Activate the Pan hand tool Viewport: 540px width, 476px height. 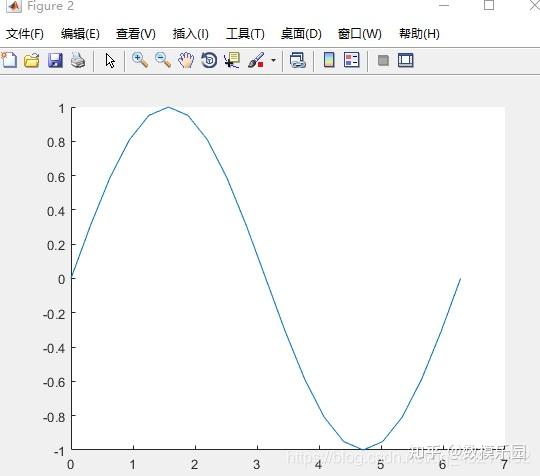pos(186,60)
